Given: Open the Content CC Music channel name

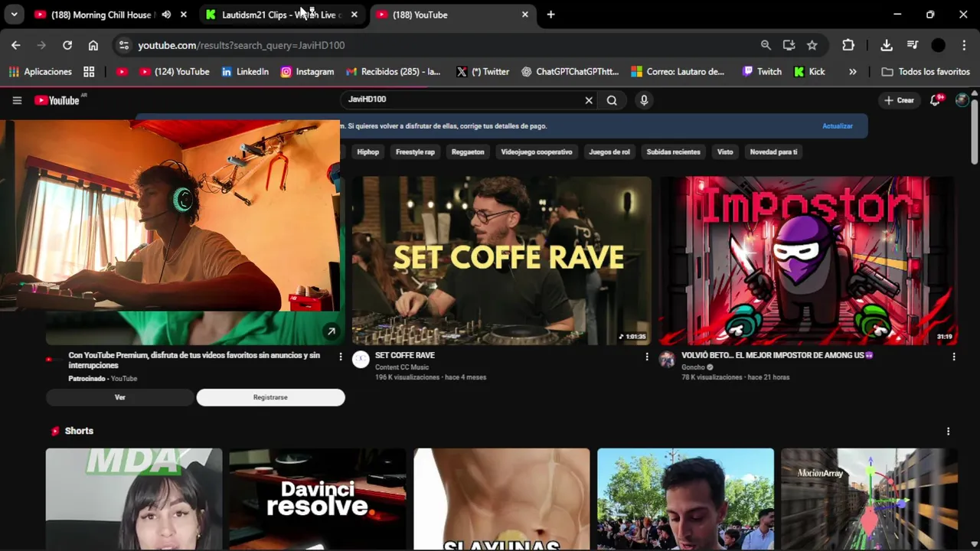Looking at the screenshot, I should (x=402, y=367).
